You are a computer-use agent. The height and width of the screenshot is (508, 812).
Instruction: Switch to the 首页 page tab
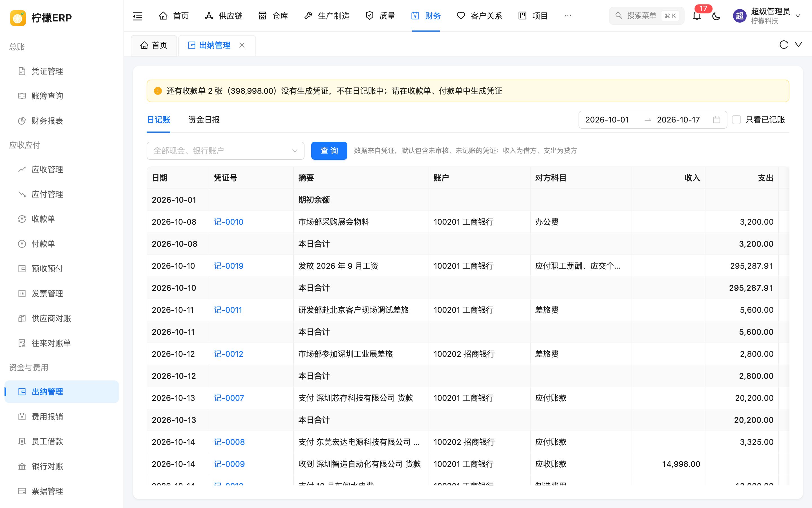click(x=154, y=45)
